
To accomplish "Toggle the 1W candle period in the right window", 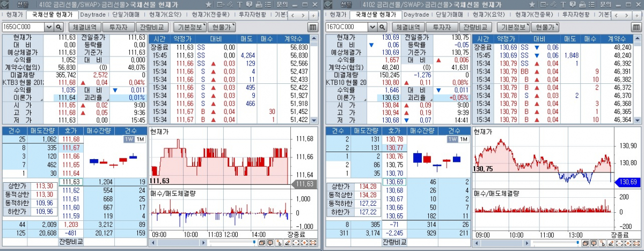I will pos(453,139).
